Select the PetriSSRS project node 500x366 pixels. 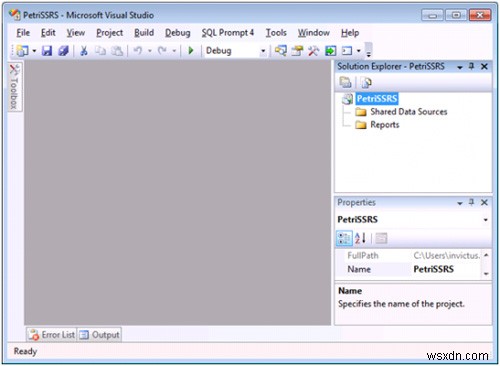click(377, 99)
